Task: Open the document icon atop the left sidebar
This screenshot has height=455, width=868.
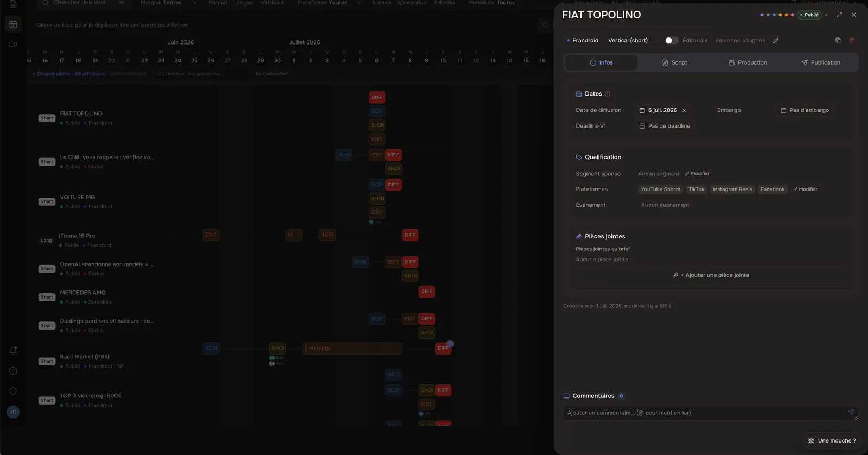Action: pos(13,4)
